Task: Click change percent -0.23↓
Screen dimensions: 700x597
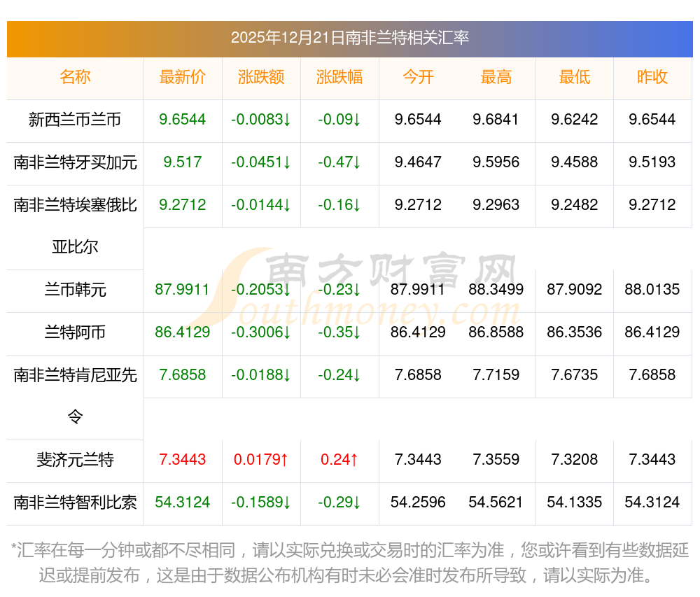Action: click(x=339, y=290)
